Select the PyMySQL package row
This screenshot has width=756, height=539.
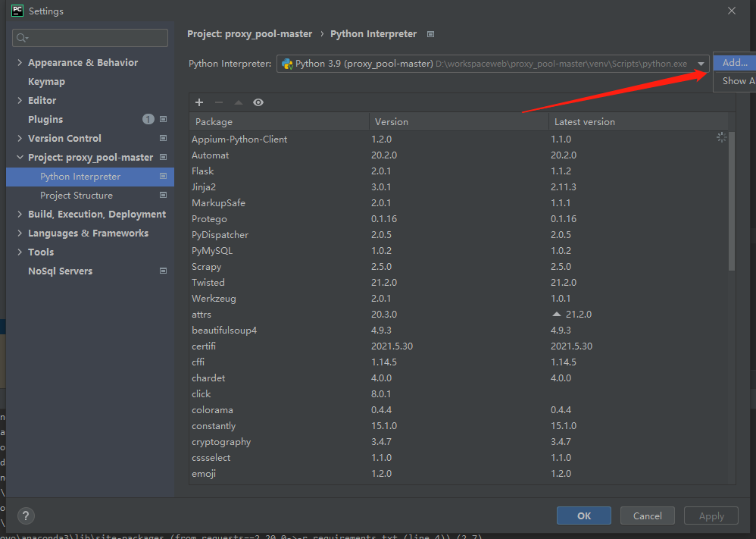458,250
